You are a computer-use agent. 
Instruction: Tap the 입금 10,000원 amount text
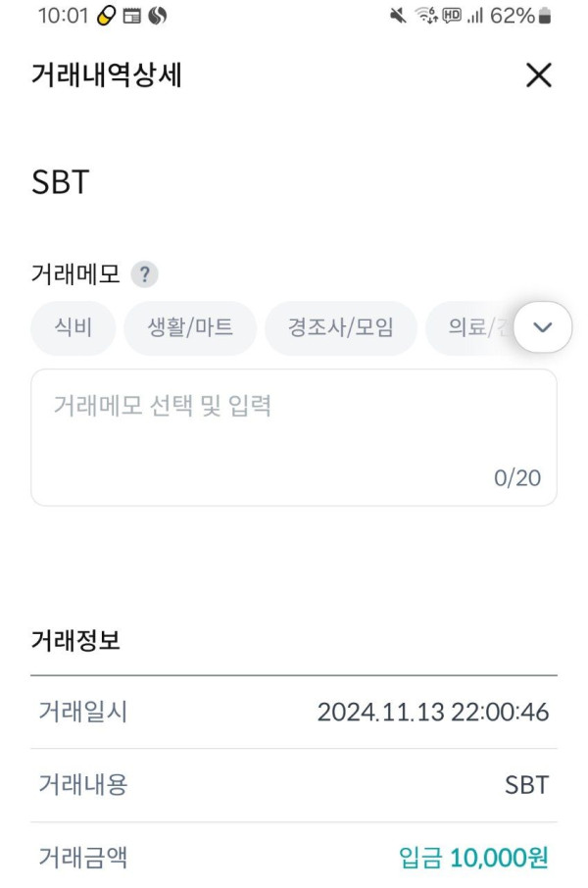click(473, 859)
